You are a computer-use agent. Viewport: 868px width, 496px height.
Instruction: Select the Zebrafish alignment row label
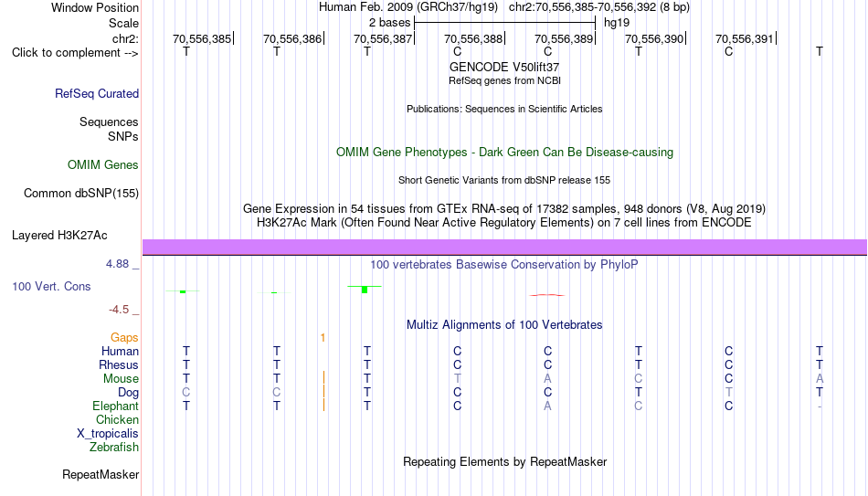pyautogui.click(x=114, y=447)
